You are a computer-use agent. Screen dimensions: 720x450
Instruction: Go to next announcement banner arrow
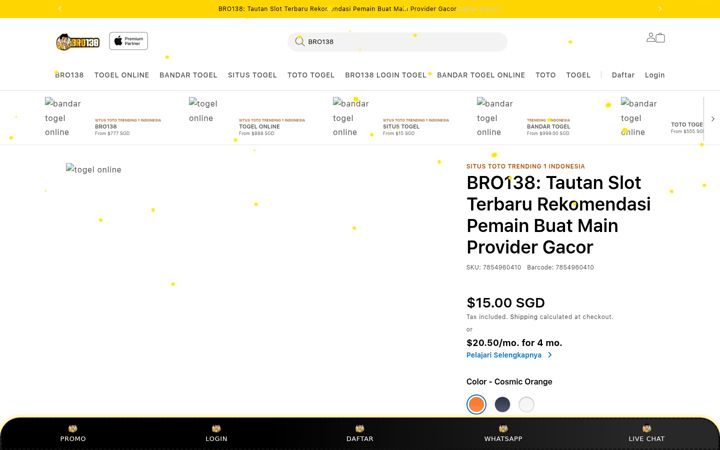[x=660, y=9]
